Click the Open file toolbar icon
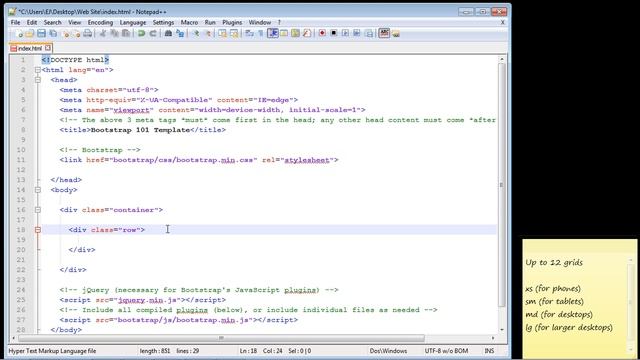Image resolution: width=640 pixels, height=360 pixels. pyautogui.click(x=29, y=33)
